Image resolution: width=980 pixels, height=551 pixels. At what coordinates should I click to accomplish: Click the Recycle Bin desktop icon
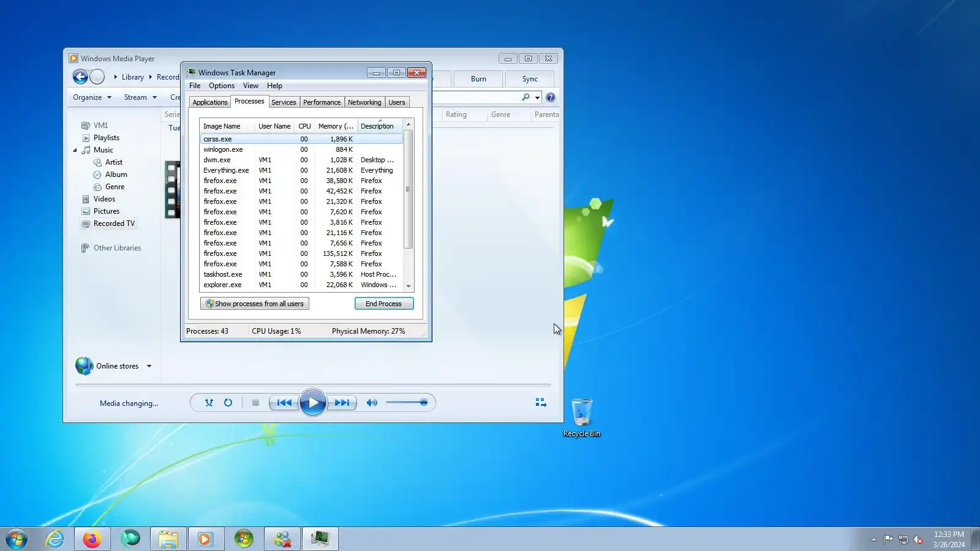(x=582, y=417)
